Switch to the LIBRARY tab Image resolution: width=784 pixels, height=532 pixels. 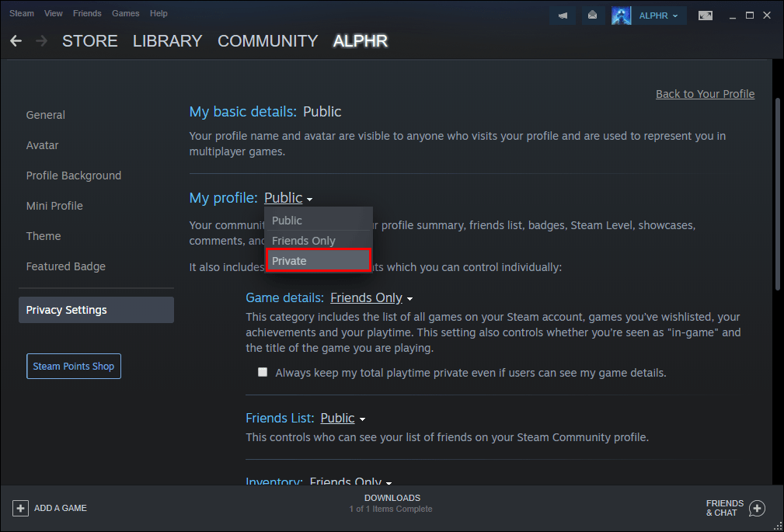(x=167, y=41)
